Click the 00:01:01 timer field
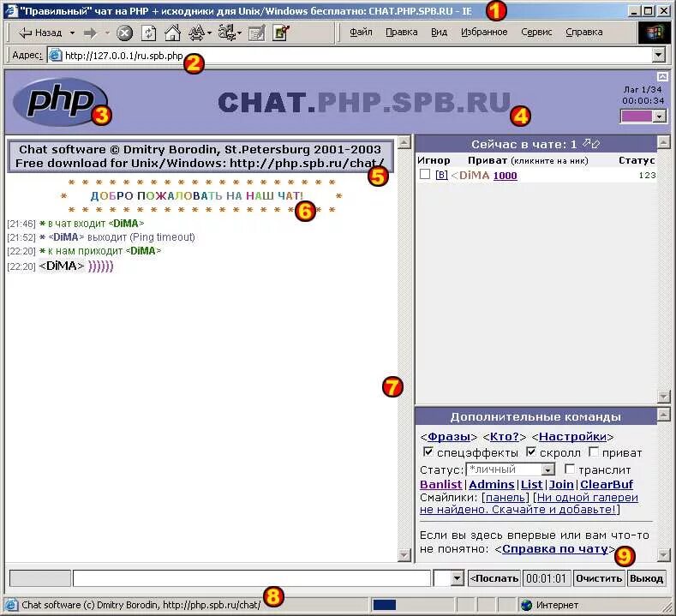Image resolution: width=676 pixels, height=616 pixels. coord(547,578)
